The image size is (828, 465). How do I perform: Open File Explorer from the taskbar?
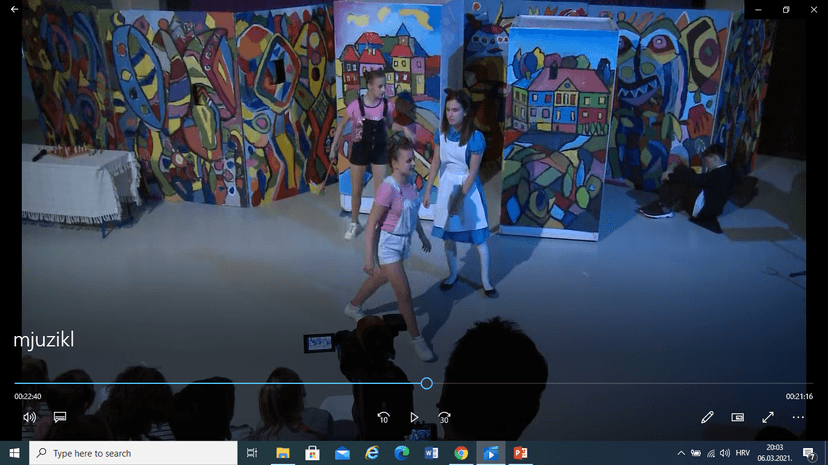click(x=282, y=453)
